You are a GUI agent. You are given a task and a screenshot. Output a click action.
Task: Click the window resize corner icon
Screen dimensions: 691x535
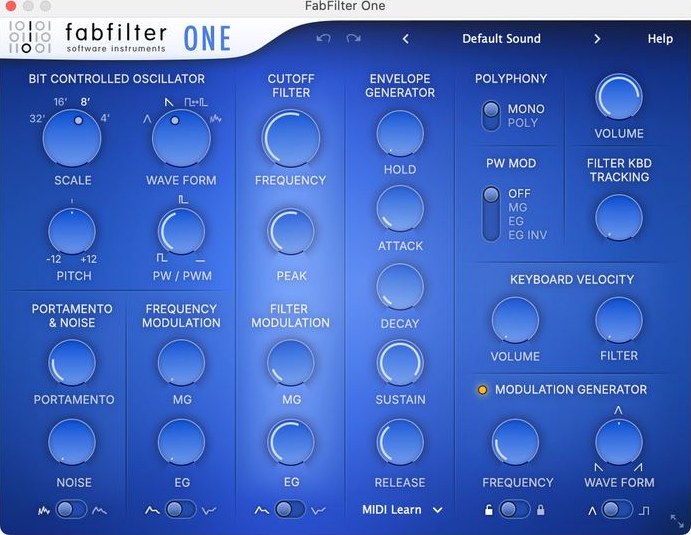677,520
